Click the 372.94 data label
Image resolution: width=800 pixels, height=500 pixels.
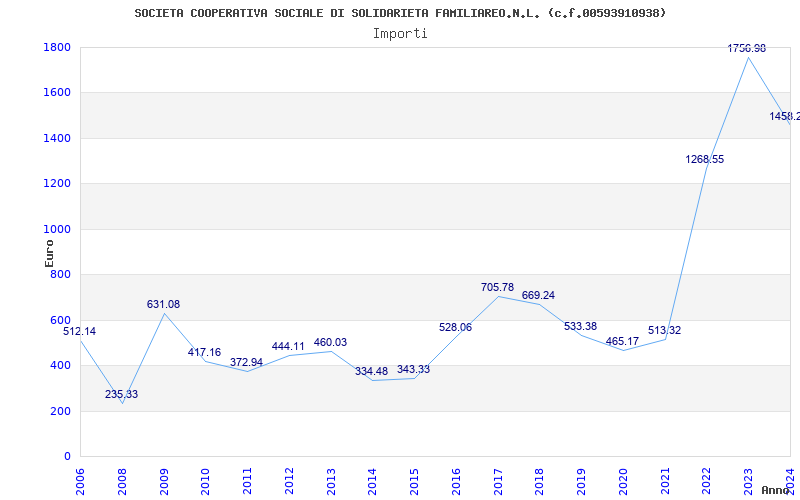tap(246, 362)
